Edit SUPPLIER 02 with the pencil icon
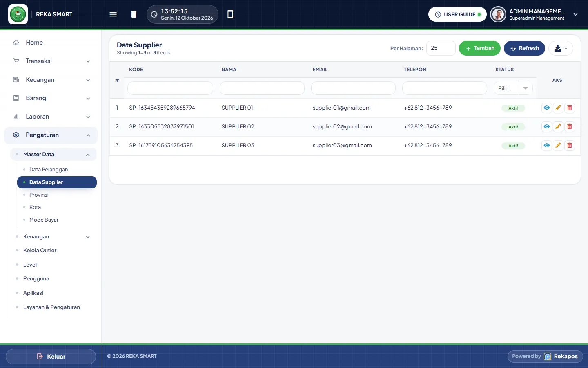This screenshot has height=368, width=588. (x=558, y=127)
